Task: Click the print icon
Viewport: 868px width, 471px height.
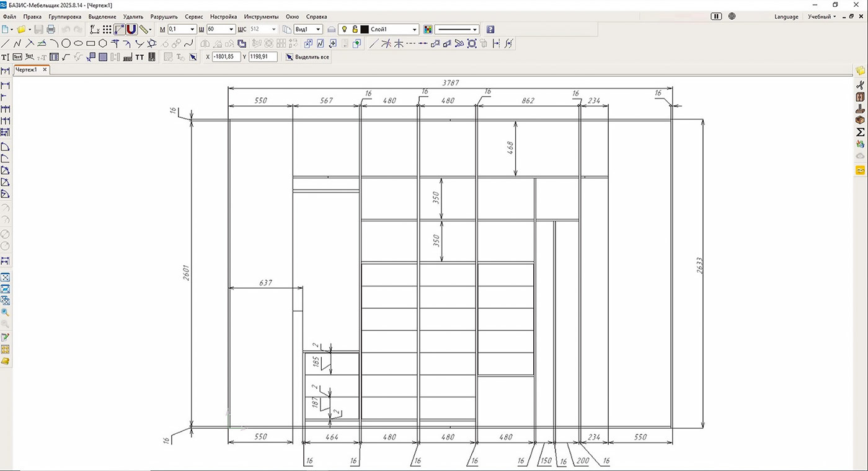Action: 51,29
